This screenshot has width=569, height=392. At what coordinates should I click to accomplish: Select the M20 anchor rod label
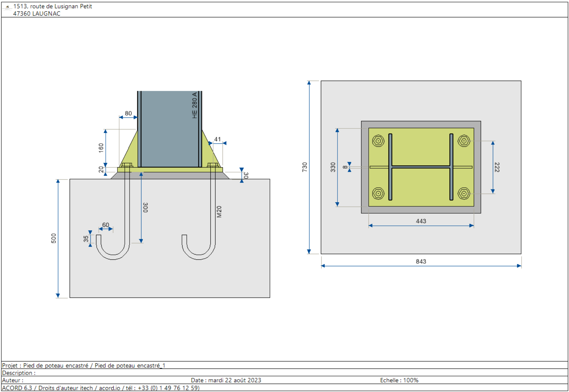(x=219, y=212)
